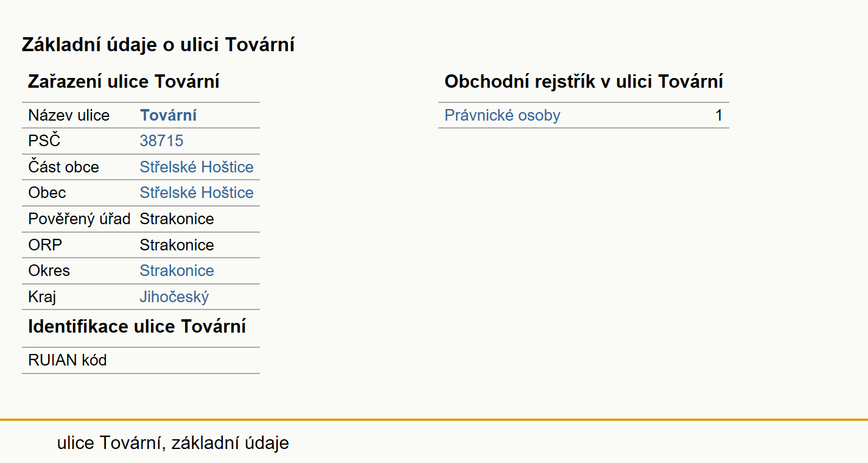Click the PSČ row label
The width and height of the screenshot is (868, 463).
44,141
